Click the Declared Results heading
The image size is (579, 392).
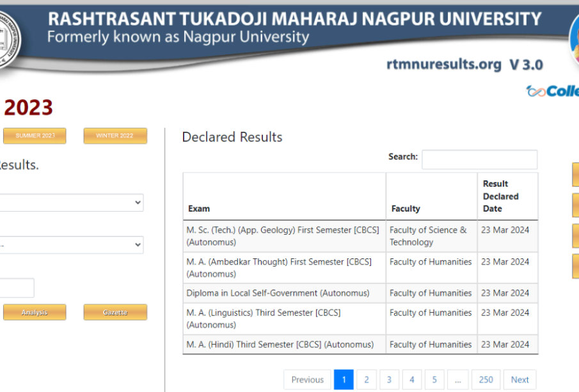tap(232, 137)
